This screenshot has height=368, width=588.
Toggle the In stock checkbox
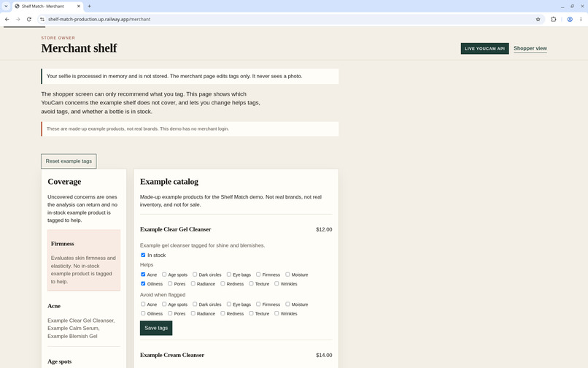[x=143, y=255]
